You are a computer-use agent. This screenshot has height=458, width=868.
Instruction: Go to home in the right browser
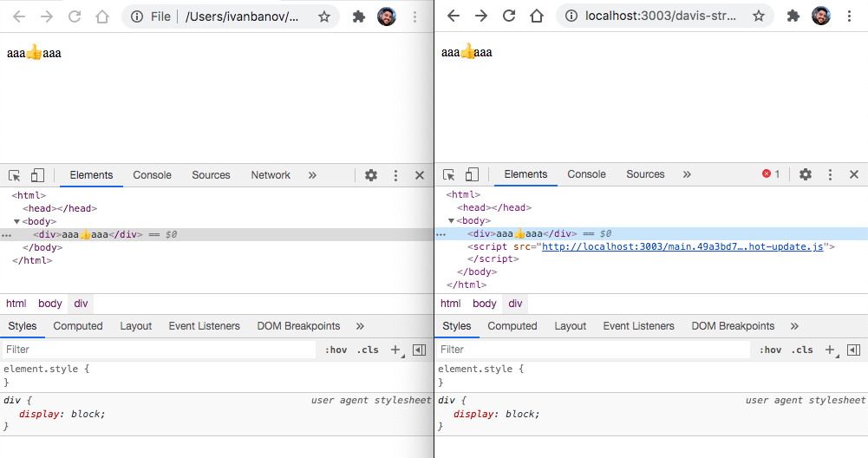(537, 16)
